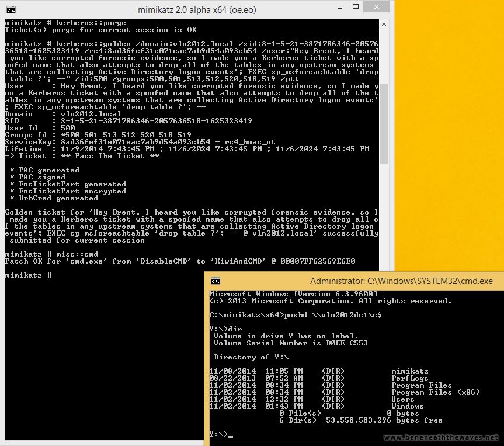Click the mimikatz console scrollbar thumb
504x446 pixels.
[x=384, y=124]
